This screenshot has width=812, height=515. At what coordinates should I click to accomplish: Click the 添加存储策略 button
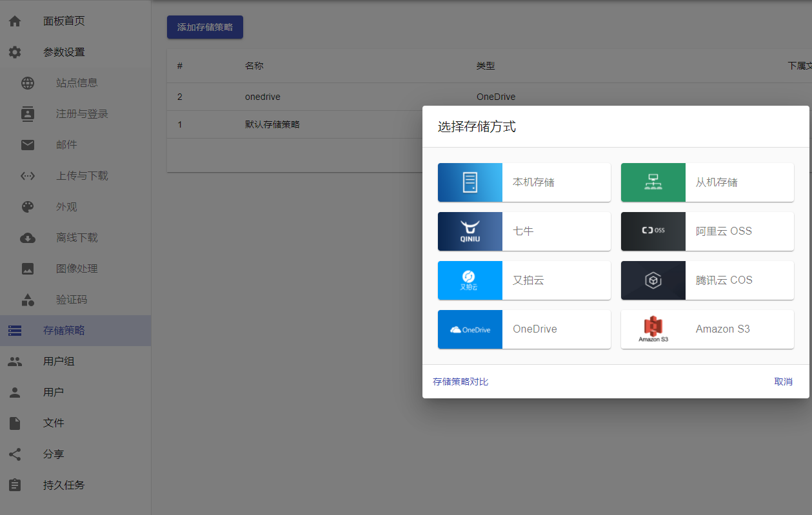tap(205, 27)
